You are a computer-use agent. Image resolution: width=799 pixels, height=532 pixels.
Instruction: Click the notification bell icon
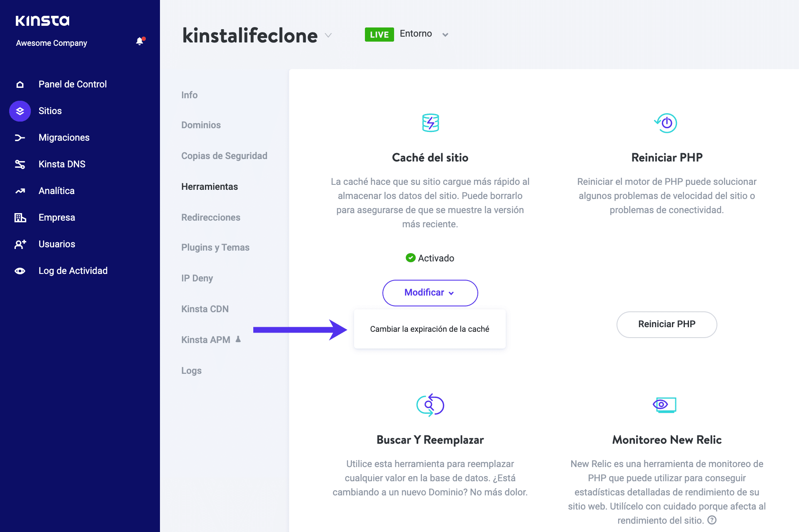click(x=140, y=41)
